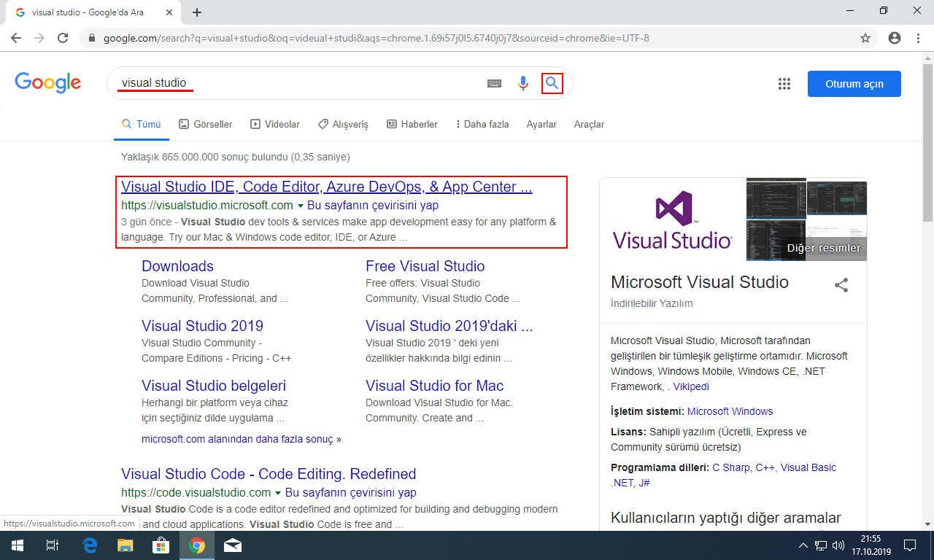This screenshot has width=934, height=560.
Task: View site info via the padlock icon
Action: [x=92, y=38]
